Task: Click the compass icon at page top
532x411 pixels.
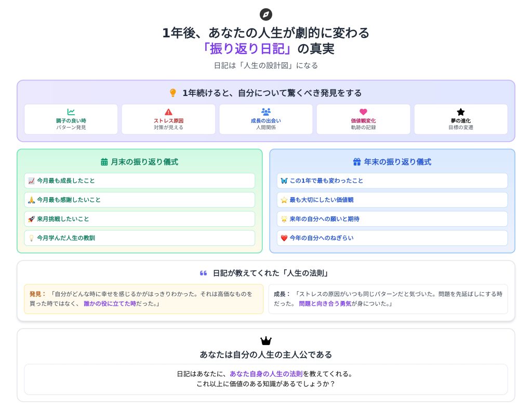Action: pyautogui.click(x=266, y=15)
